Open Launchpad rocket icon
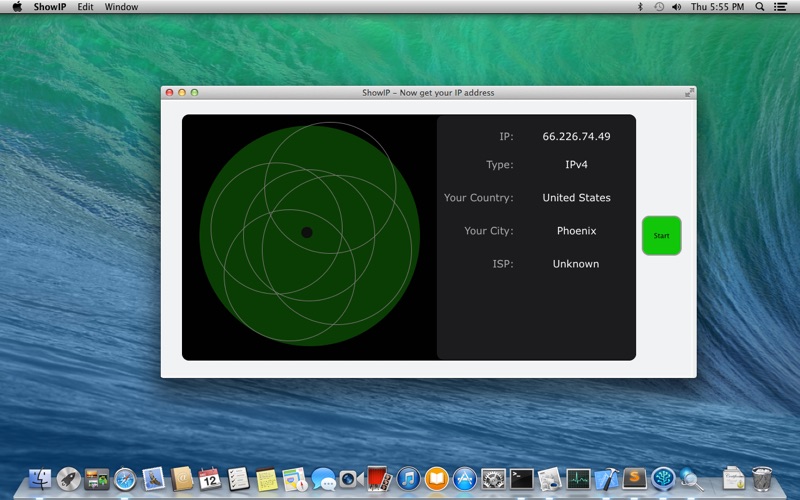The height and width of the screenshot is (500, 800). coord(68,480)
